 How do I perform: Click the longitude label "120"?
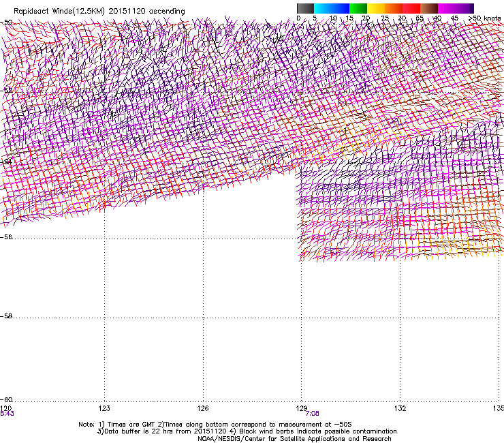(x=5, y=408)
